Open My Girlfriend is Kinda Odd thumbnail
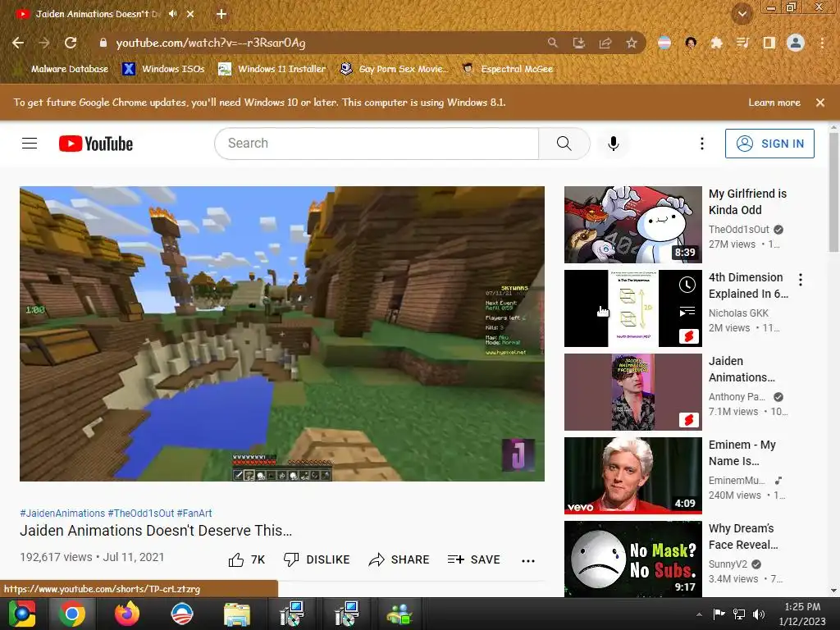Screen dimensions: 840x630 click(x=632, y=225)
